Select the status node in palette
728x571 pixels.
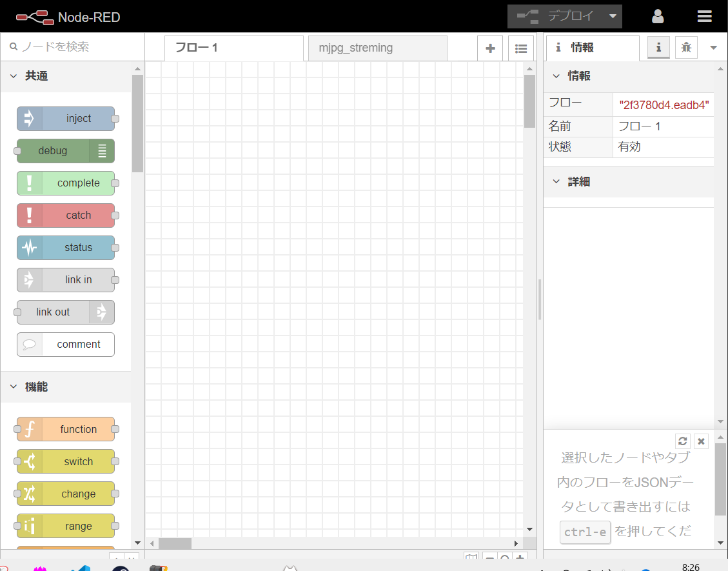(x=66, y=248)
